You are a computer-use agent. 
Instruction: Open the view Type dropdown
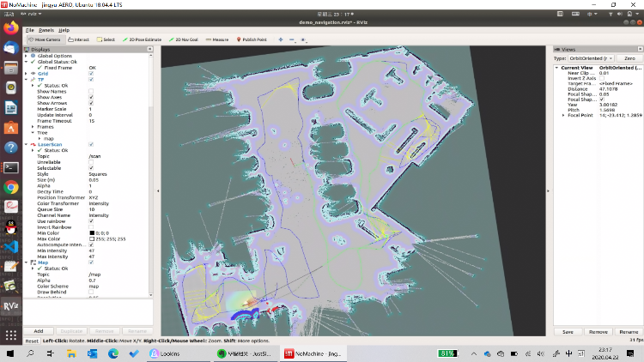pos(590,57)
